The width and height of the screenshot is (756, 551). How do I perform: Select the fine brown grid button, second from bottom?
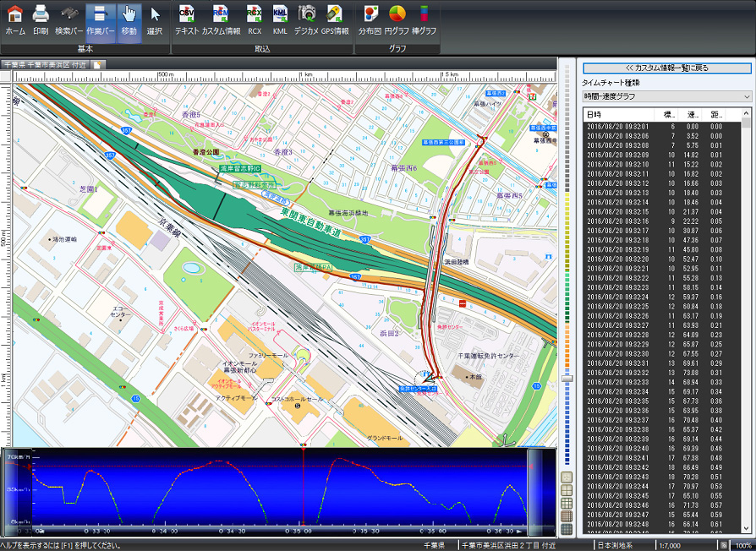[x=567, y=516]
